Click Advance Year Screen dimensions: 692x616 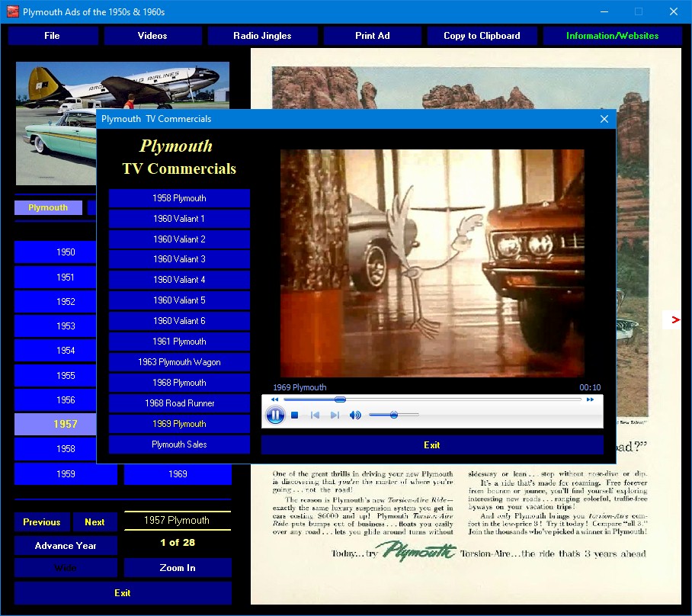[x=66, y=546]
